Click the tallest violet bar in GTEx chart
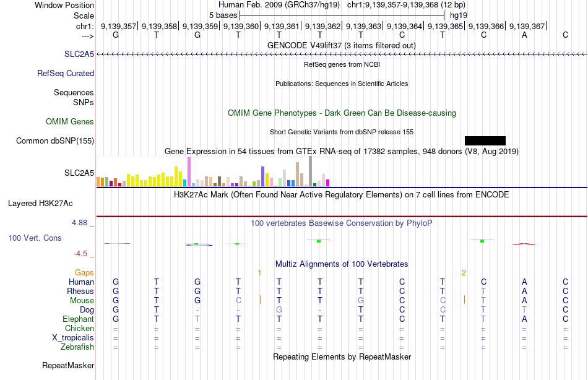The height and width of the screenshot is (380, 588). click(189, 172)
